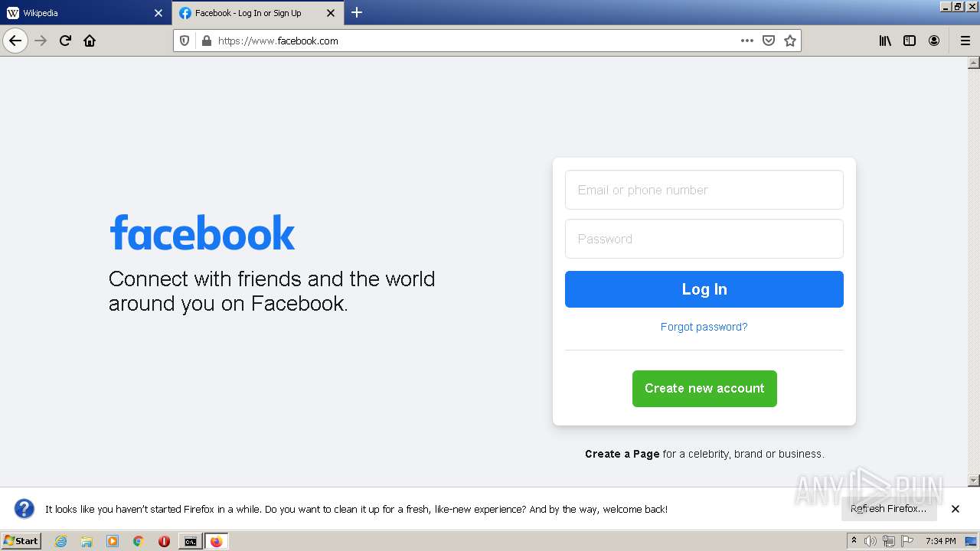980x551 pixels.
Task: Minimize the Firefox window
Action: pyautogui.click(x=946, y=6)
